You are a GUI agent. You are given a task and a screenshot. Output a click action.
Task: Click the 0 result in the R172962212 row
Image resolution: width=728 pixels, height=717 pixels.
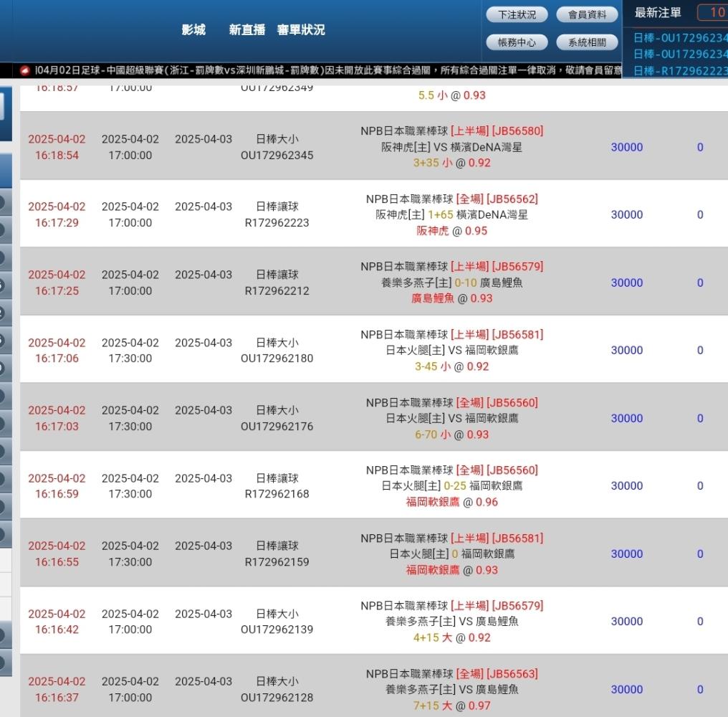[699, 282]
